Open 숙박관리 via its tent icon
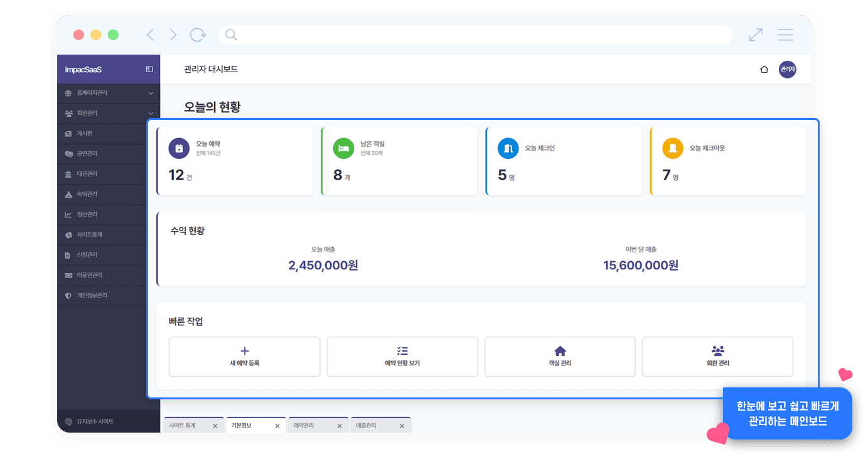This screenshot has height=464, width=868. [69, 194]
